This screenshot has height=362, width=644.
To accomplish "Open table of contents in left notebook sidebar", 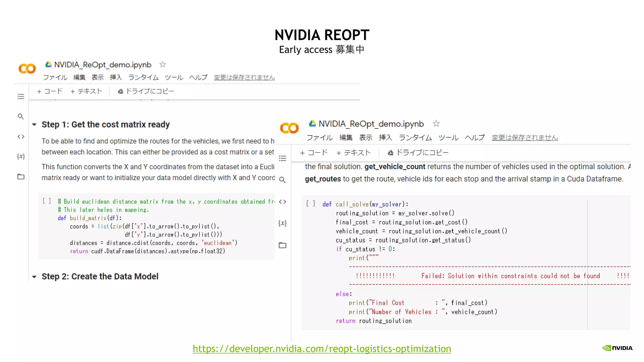I will 21,96.
